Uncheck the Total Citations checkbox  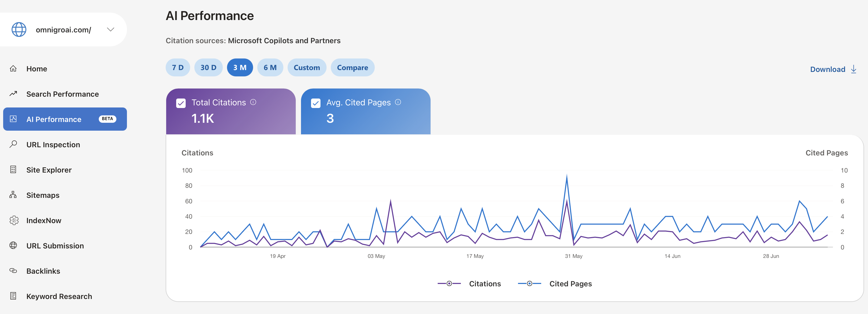pyautogui.click(x=181, y=103)
